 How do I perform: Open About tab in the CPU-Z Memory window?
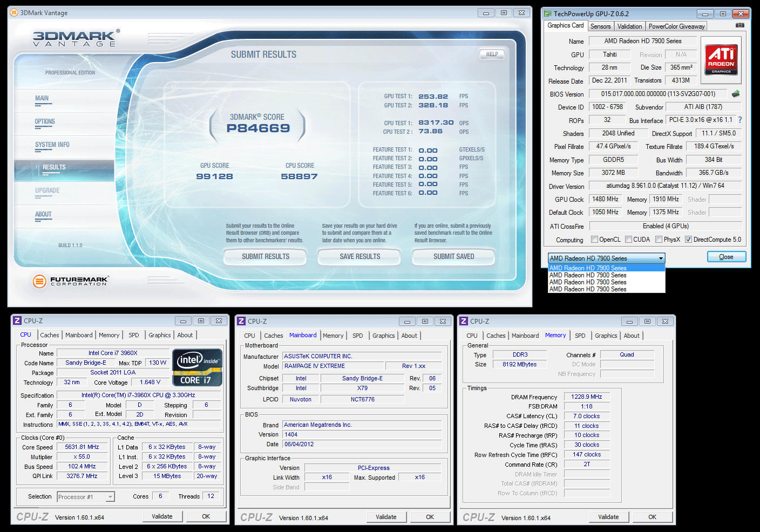coord(632,336)
